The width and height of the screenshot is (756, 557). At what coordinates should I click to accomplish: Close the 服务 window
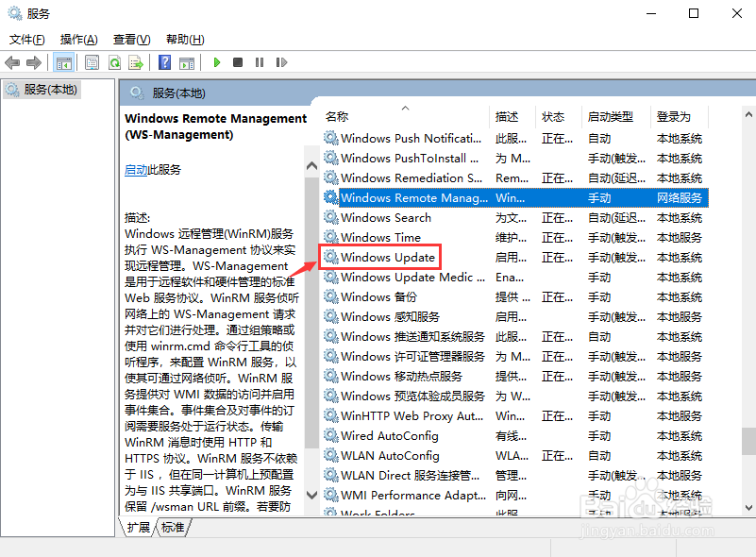[737, 13]
